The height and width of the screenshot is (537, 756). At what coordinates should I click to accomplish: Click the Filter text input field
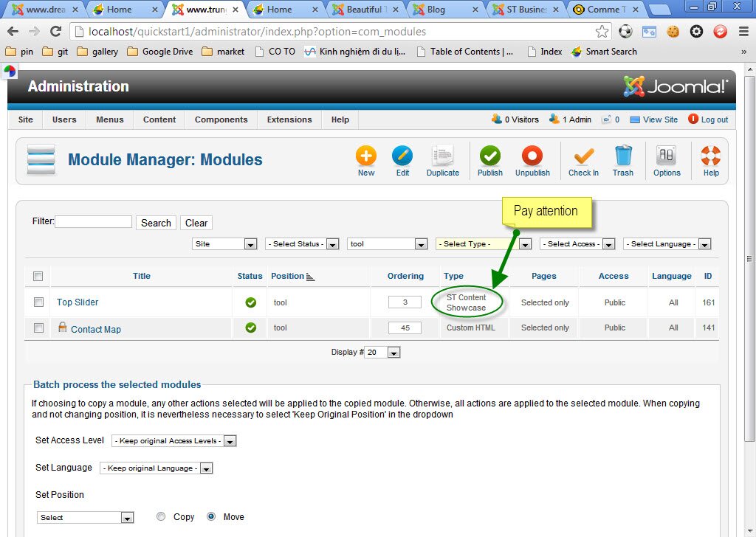click(x=94, y=222)
